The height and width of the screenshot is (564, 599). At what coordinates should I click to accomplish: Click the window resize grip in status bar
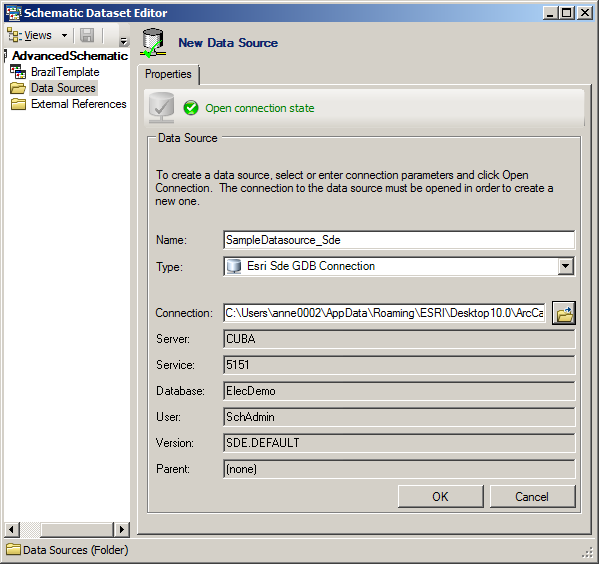click(x=587, y=552)
